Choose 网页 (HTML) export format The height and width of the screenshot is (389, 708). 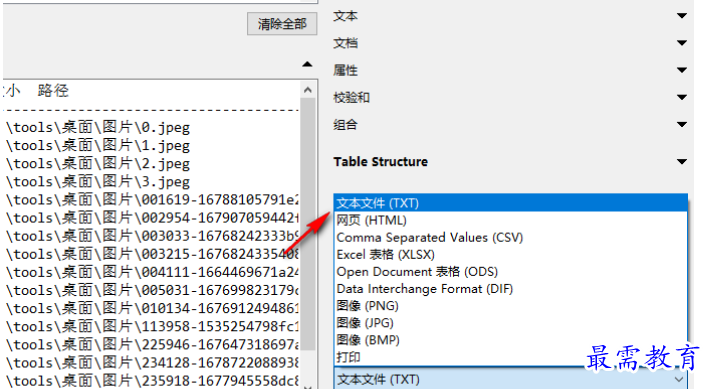(510, 220)
